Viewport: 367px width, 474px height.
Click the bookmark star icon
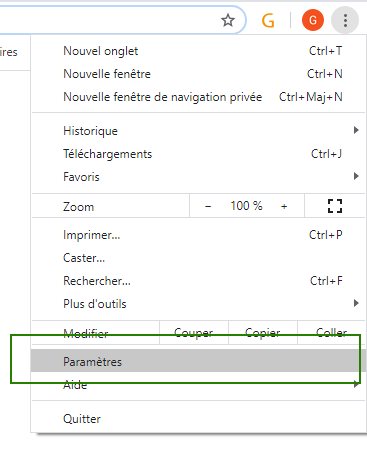[x=228, y=20]
